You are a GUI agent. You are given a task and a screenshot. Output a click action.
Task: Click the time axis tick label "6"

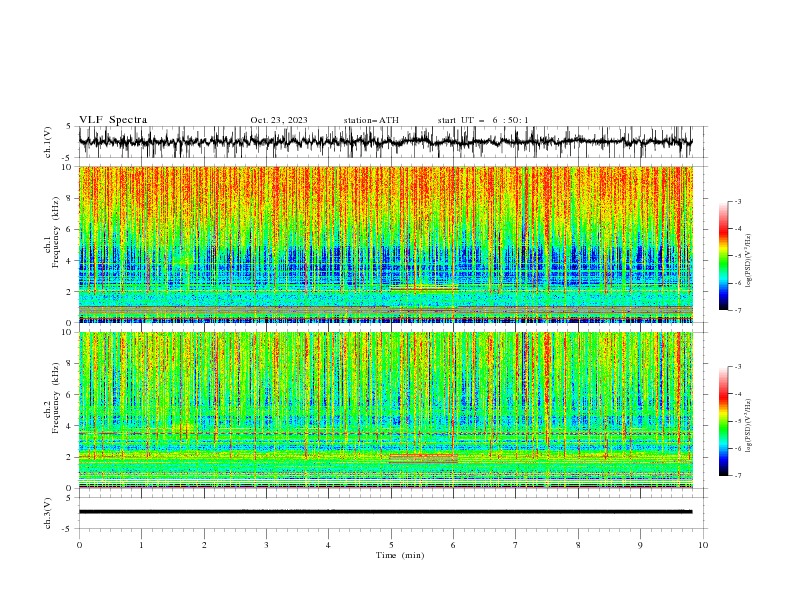453,545
